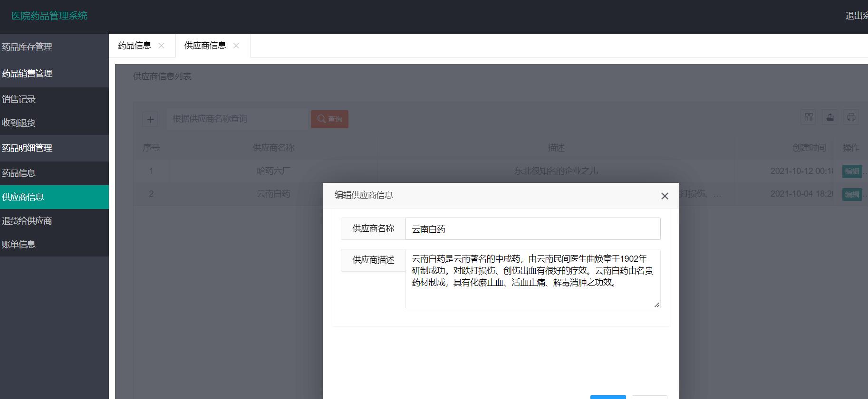Click the 供应商信息列表 panel heading
Image resolution: width=868 pixels, height=399 pixels.
[x=162, y=76]
